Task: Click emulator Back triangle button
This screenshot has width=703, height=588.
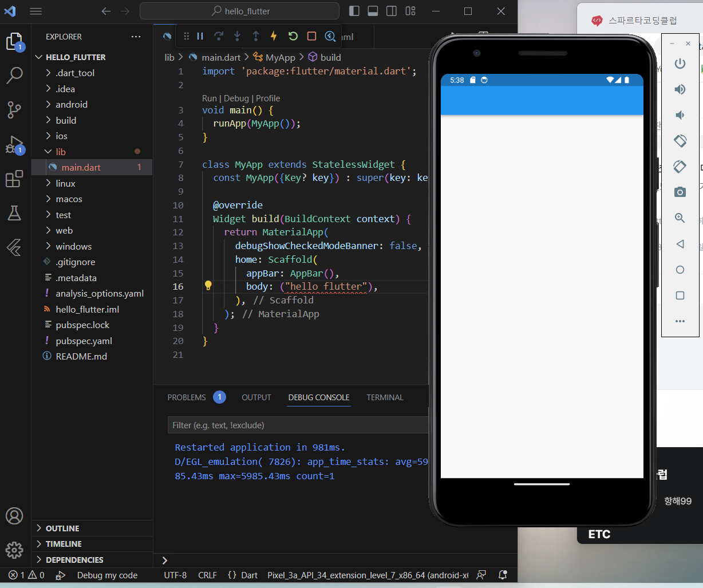Action: pyautogui.click(x=680, y=244)
